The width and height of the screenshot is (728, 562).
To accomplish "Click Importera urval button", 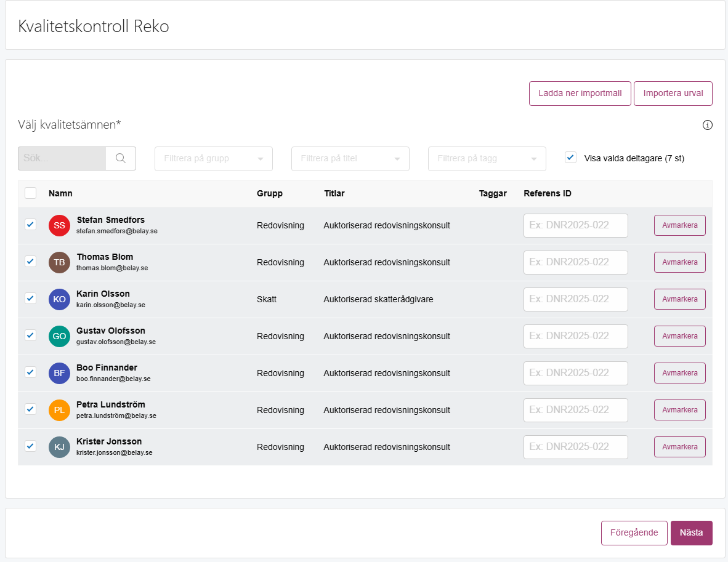I will click(673, 94).
